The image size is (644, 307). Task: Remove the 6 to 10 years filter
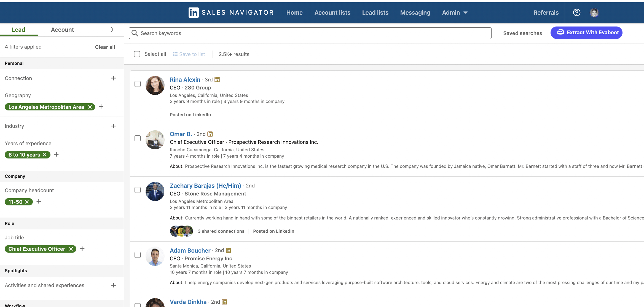[45, 155]
